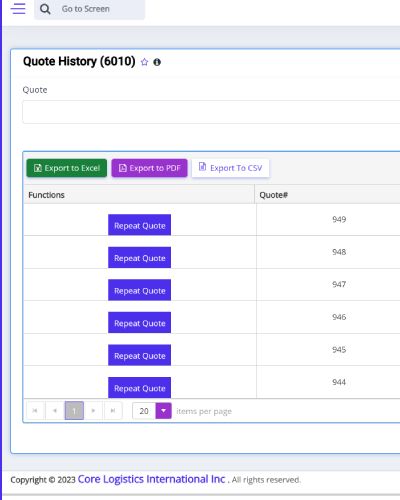Export the grid to PDF

(149, 168)
